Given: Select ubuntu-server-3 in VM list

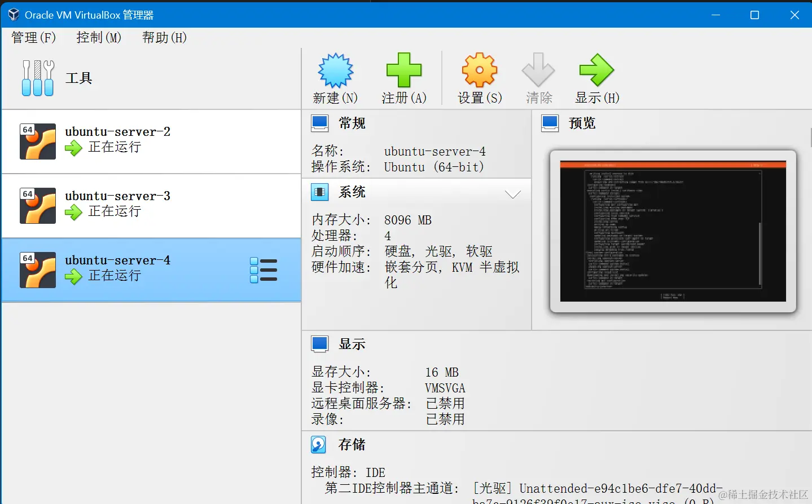Looking at the screenshot, I should pos(151,206).
